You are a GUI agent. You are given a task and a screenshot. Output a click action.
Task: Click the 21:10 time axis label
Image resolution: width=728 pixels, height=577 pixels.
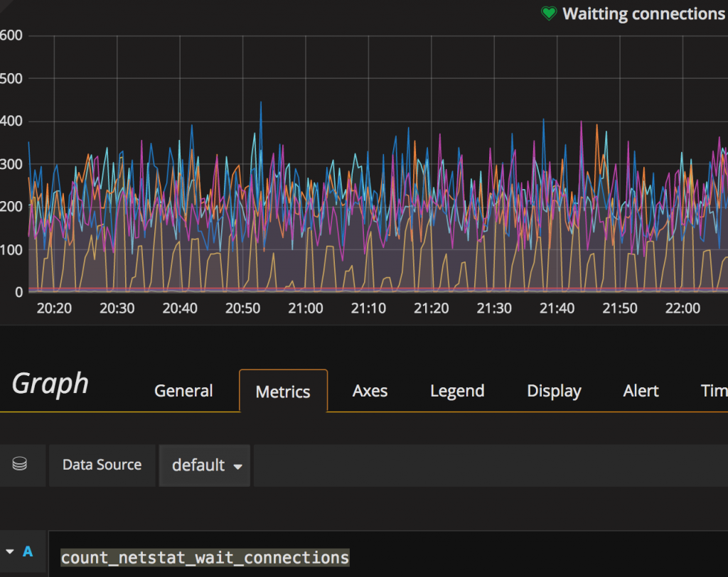[368, 308]
